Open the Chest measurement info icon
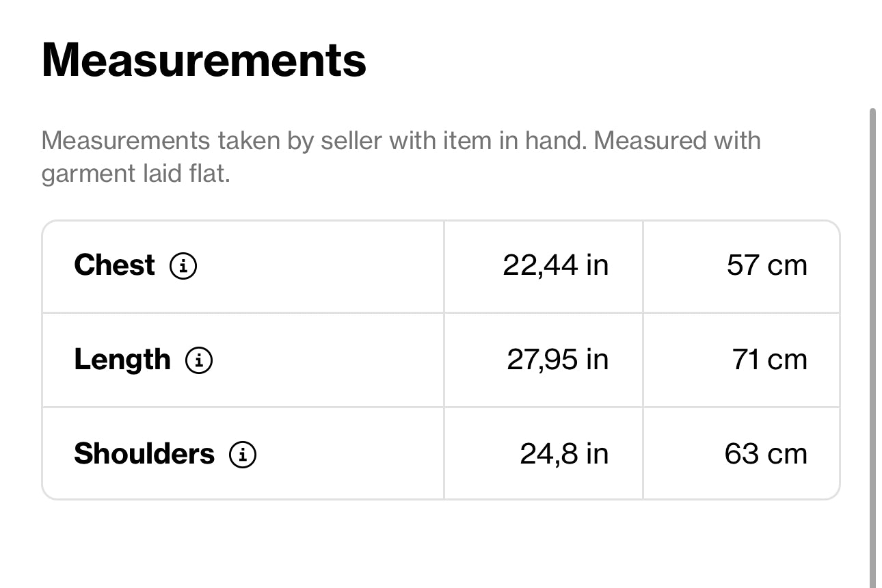 [x=183, y=266]
